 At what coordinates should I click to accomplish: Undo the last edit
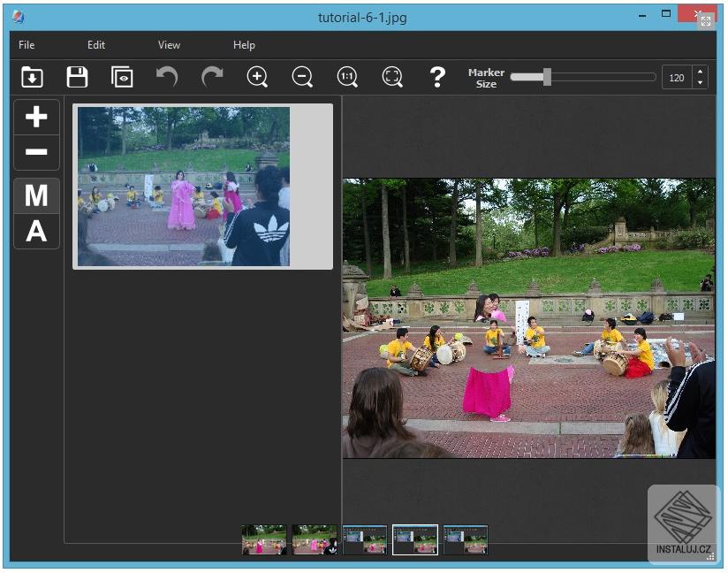(167, 77)
